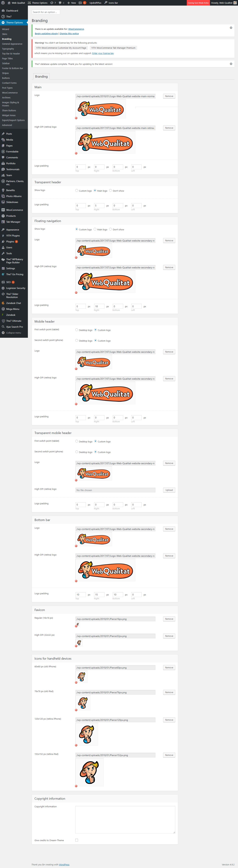The image size is (238, 868).
Task: Choose Custom logo for Transparent mobile header phone
Action: pos(96,452)
